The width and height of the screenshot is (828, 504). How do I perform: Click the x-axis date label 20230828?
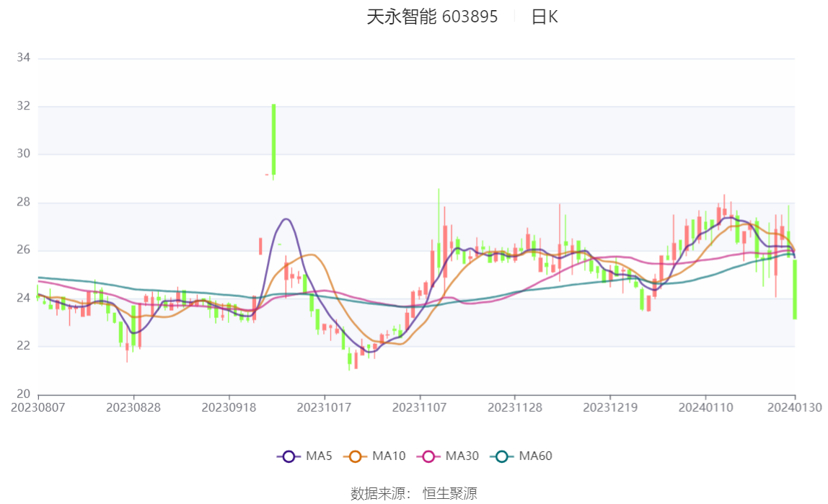click(133, 407)
